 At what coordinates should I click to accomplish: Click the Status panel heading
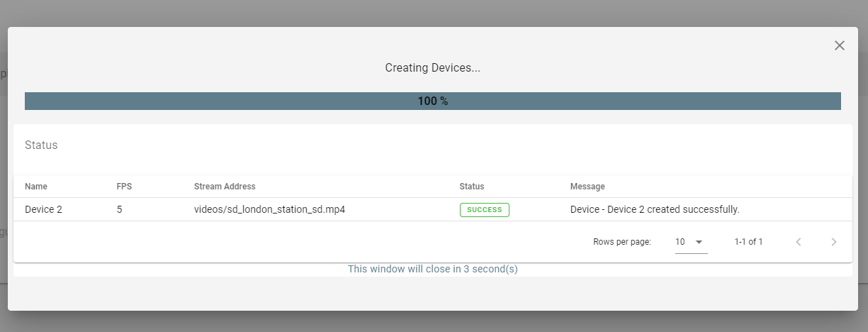pyautogui.click(x=41, y=145)
